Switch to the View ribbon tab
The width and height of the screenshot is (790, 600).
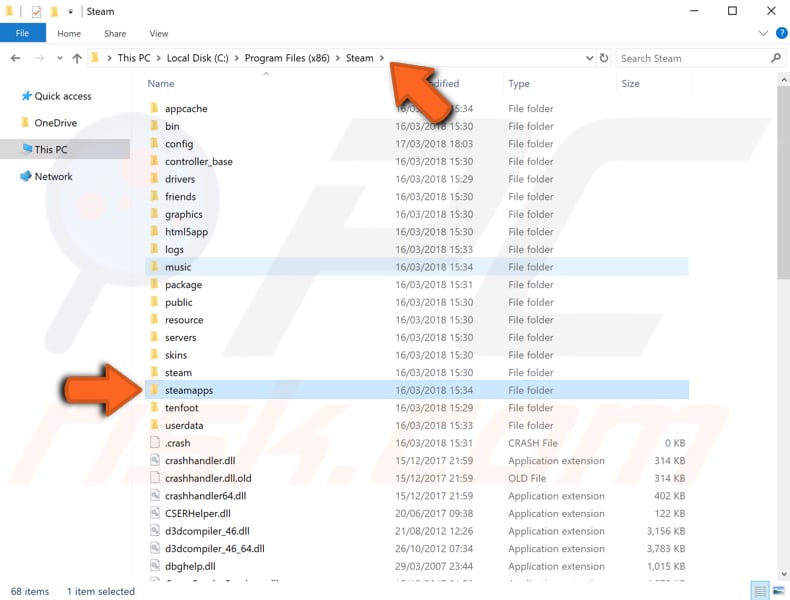pos(159,34)
